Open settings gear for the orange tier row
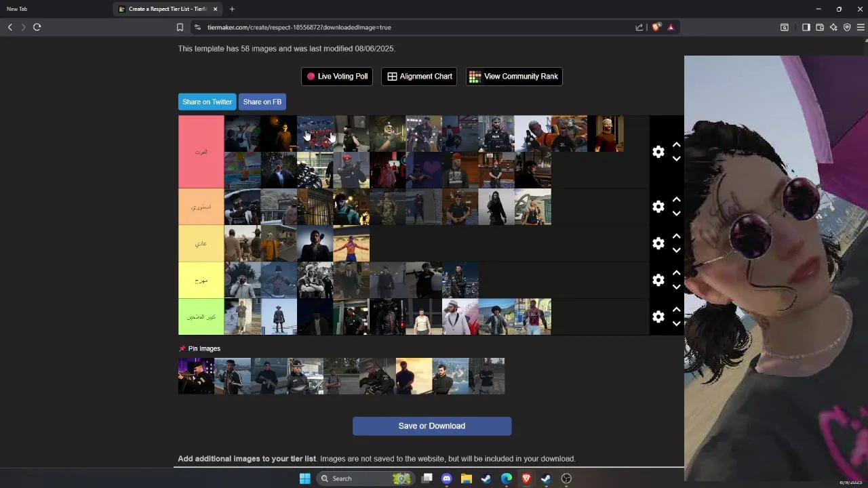 click(658, 207)
